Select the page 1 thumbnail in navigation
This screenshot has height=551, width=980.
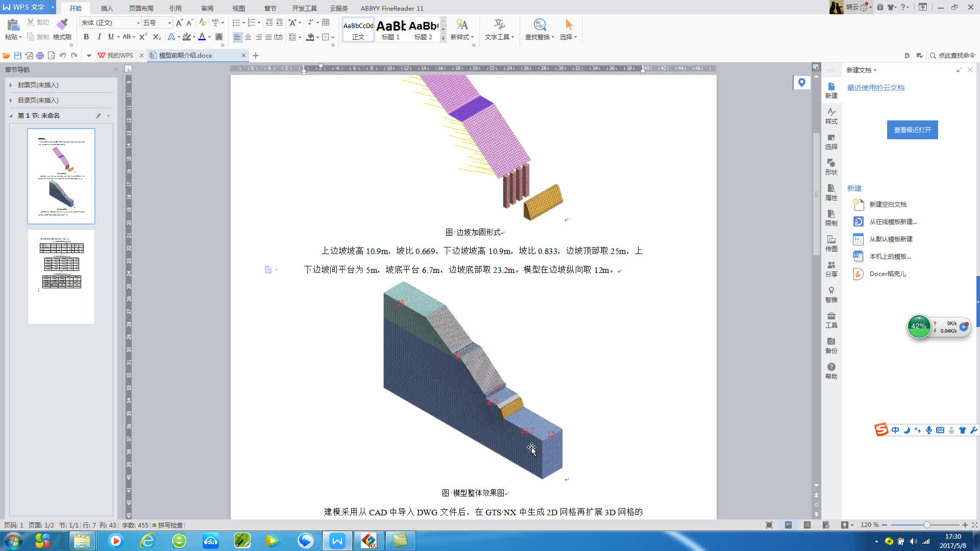(x=61, y=176)
